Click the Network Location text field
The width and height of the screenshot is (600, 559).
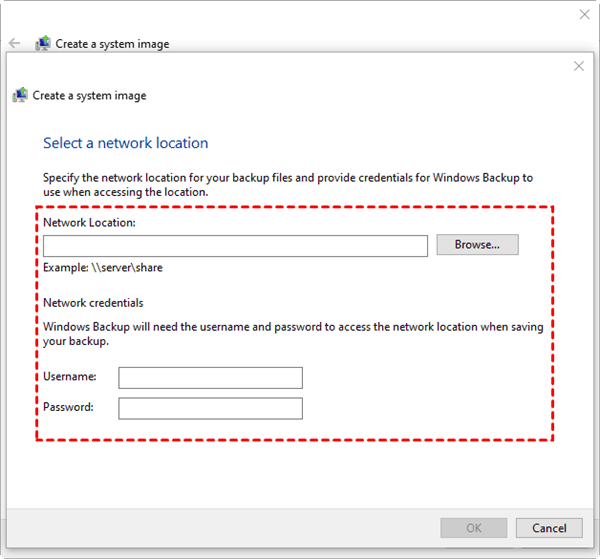(x=235, y=246)
